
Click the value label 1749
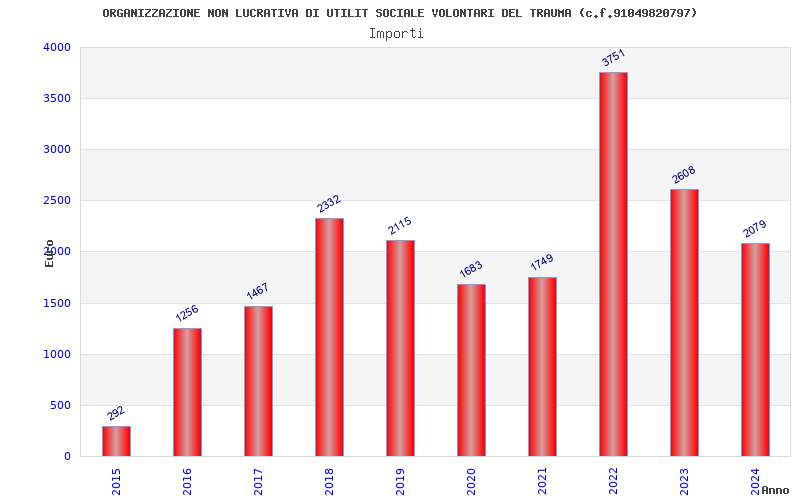click(541, 262)
